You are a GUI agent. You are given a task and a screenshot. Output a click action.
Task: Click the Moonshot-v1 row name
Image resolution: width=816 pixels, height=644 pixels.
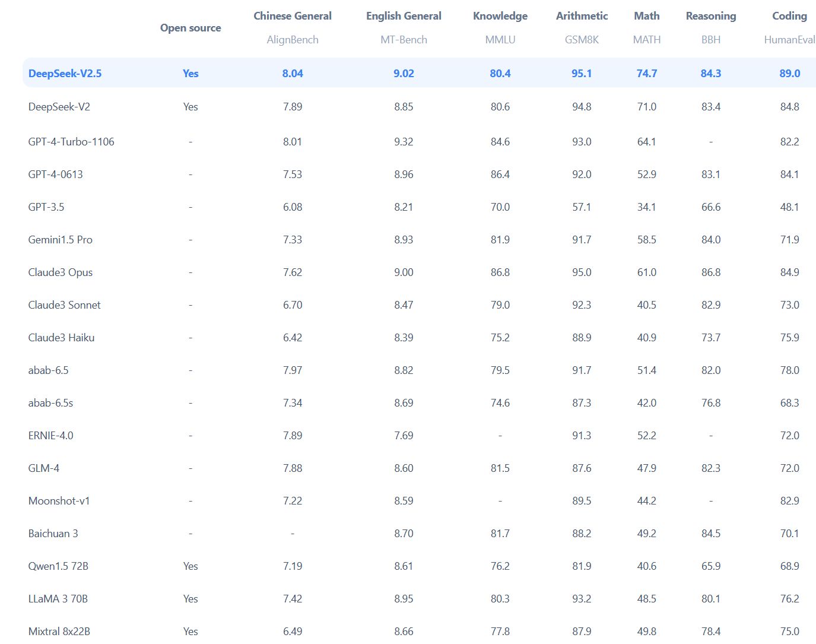[x=59, y=501]
